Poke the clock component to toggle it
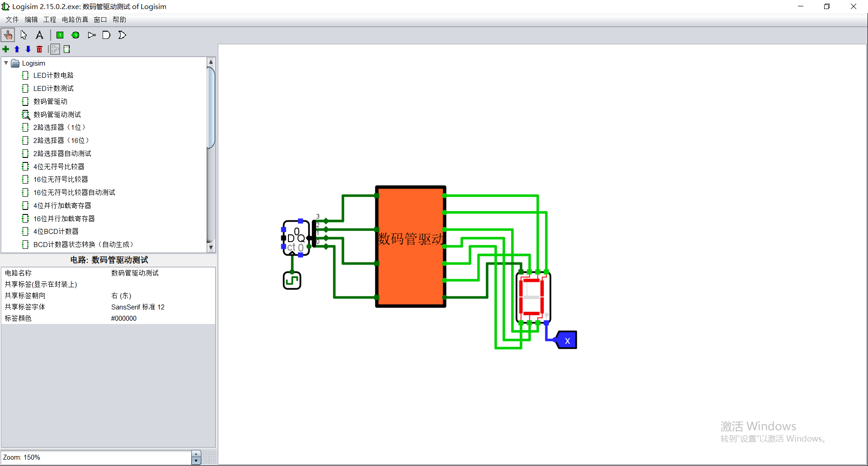Screen dimensions: 868x466 292,280
